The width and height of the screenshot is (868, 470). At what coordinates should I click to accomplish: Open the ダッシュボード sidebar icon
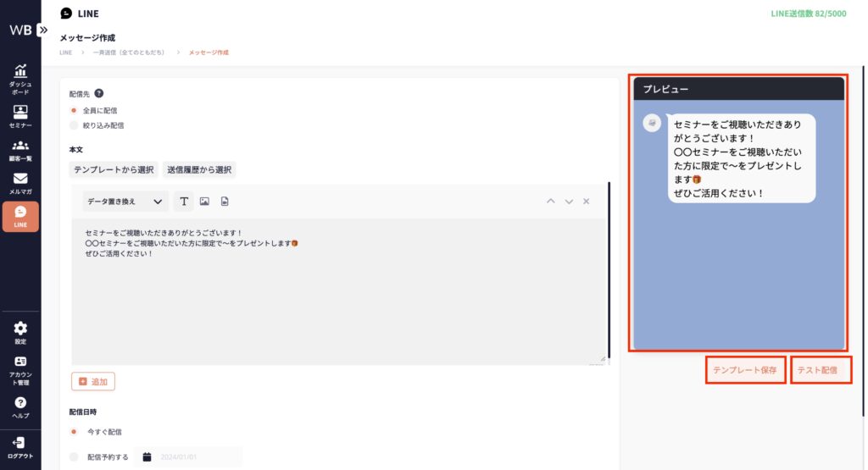(x=20, y=74)
